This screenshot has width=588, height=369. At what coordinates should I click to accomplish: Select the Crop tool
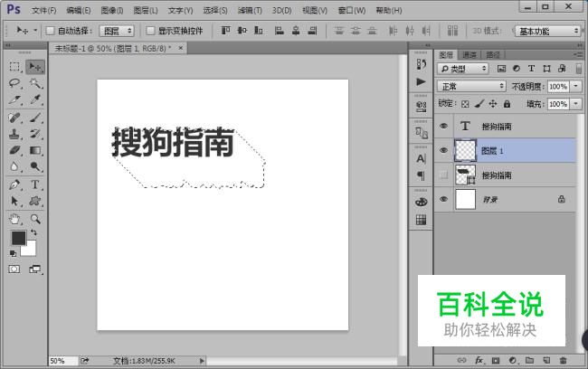point(14,99)
